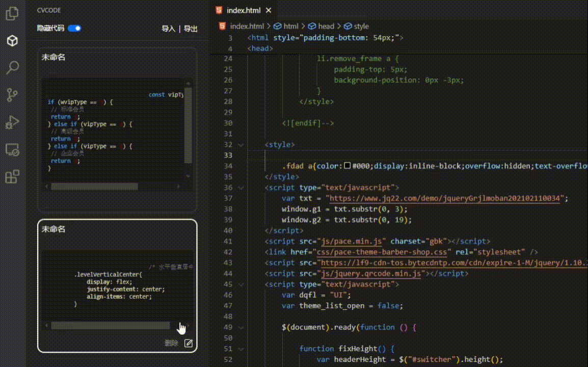Click line number 41 in the gutter

(x=228, y=241)
